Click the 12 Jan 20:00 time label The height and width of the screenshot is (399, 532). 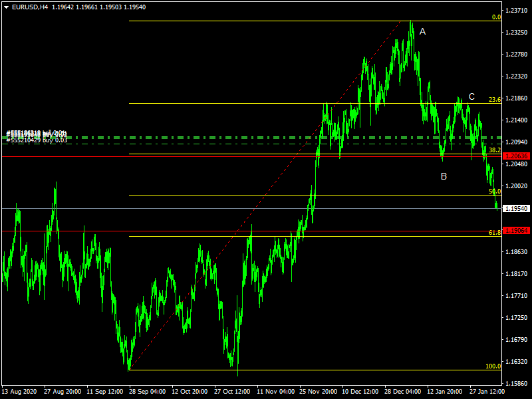pyautogui.click(x=444, y=392)
